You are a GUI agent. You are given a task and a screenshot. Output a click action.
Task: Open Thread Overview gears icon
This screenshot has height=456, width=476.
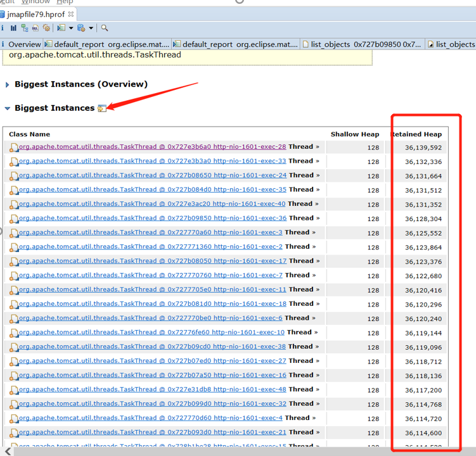46,28
